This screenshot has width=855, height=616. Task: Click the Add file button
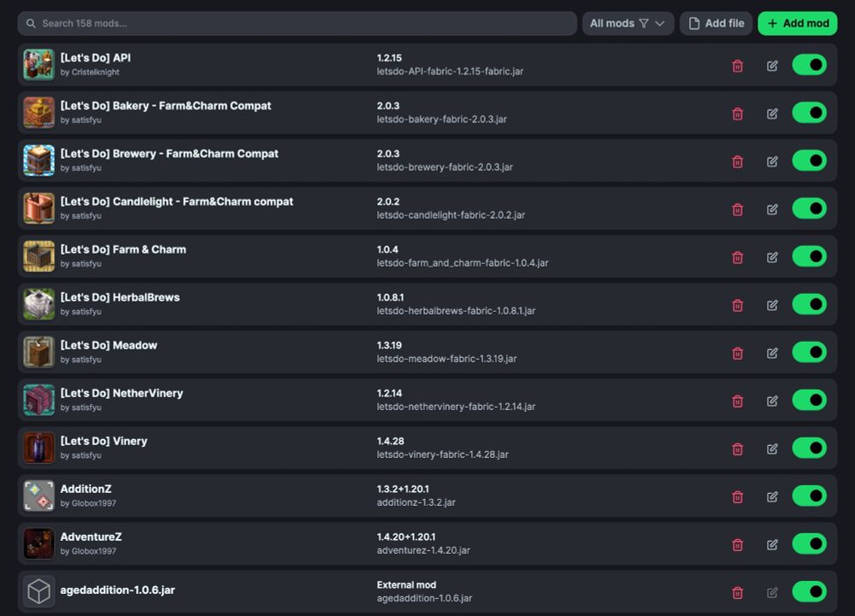tap(716, 23)
